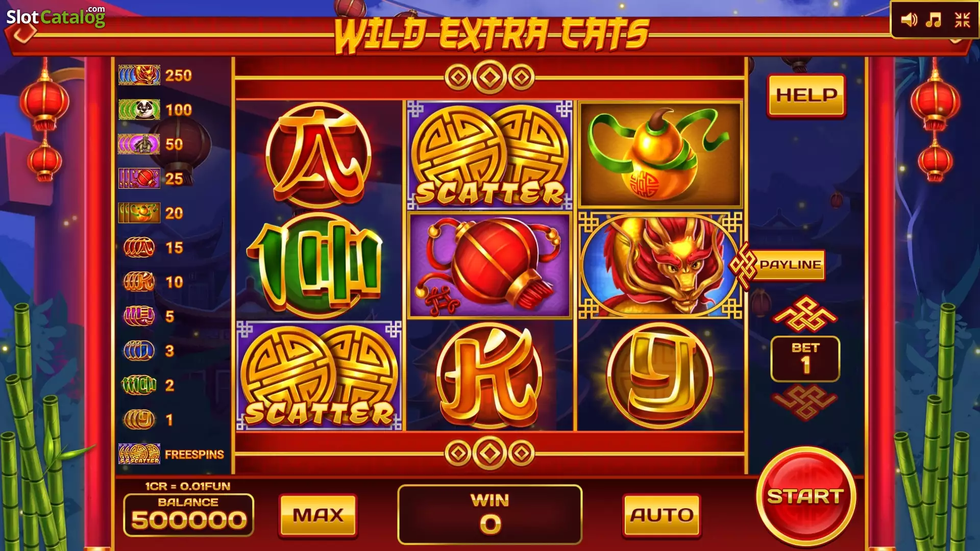
Task: Set maximum bet with MAX button
Action: tap(318, 515)
